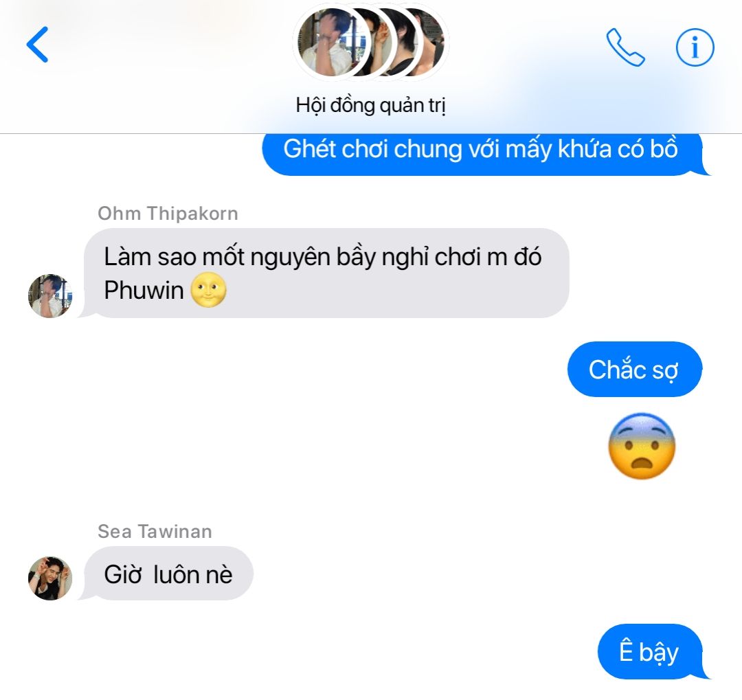Image resolution: width=742 pixels, height=700 pixels.
Task: Tap the second avatar in the header stack
Action: (367, 43)
